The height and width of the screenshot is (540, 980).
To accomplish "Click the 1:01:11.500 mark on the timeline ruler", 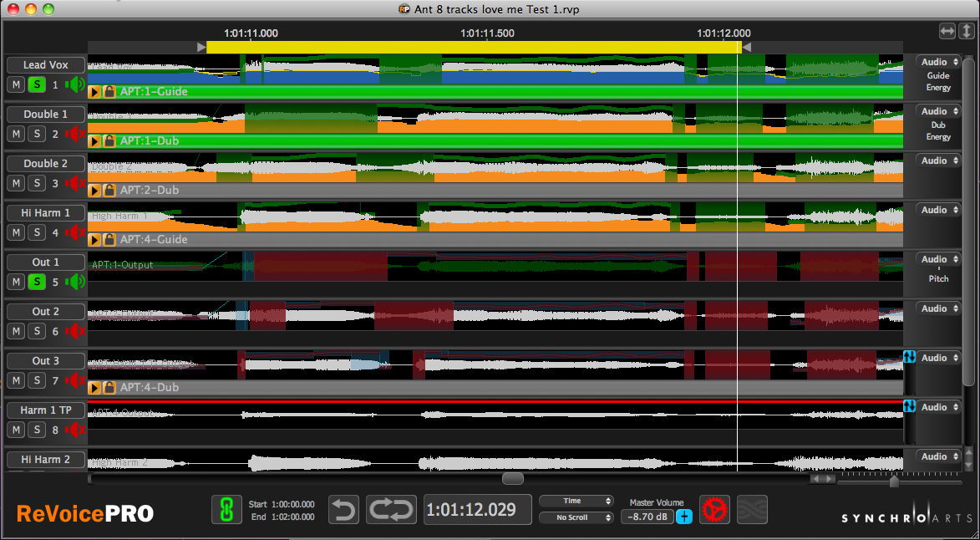I will tap(487, 34).
